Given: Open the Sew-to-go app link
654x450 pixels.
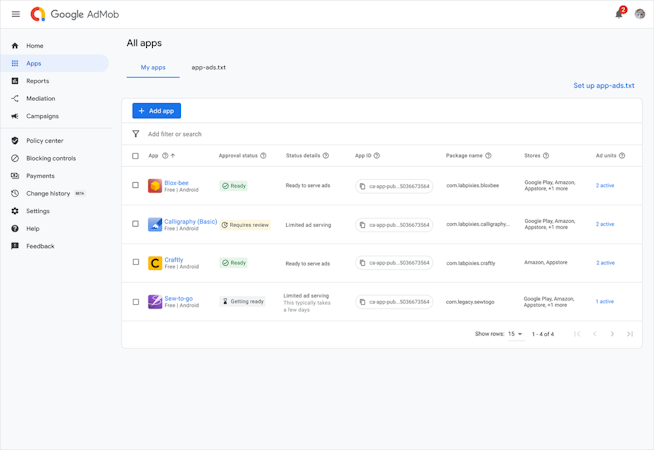Looking at the screenshot, I should (x=179, y=299).
